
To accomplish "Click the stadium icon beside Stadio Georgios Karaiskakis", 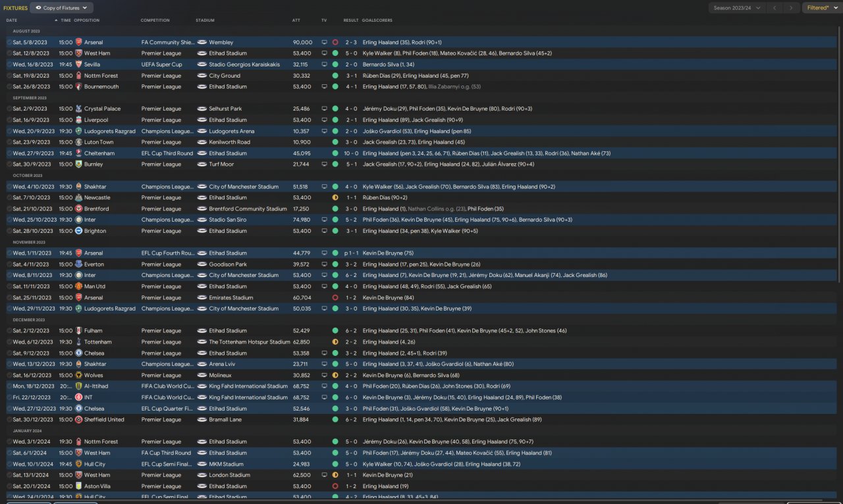I will click(x=202, y=64).
